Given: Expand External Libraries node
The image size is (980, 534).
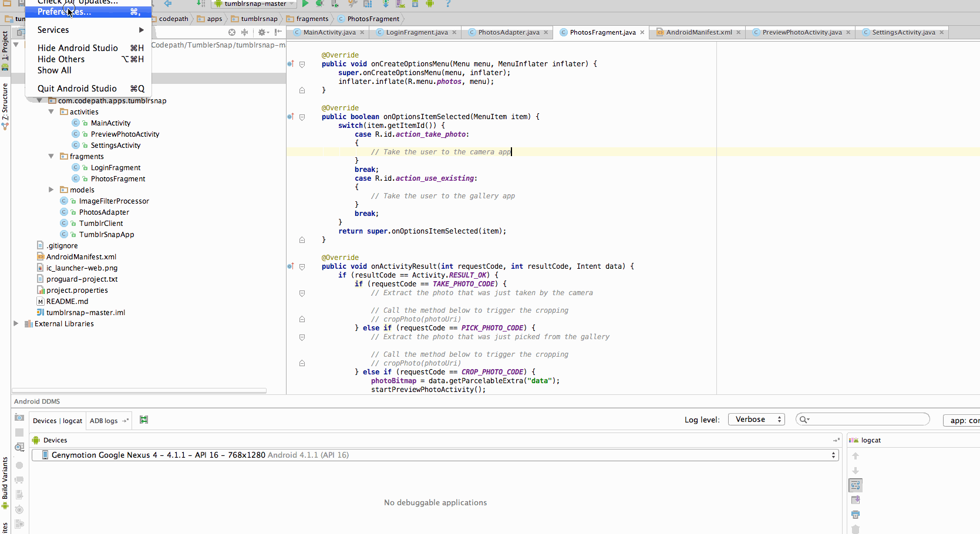Looking at the screenshot, I should [16, 323].
